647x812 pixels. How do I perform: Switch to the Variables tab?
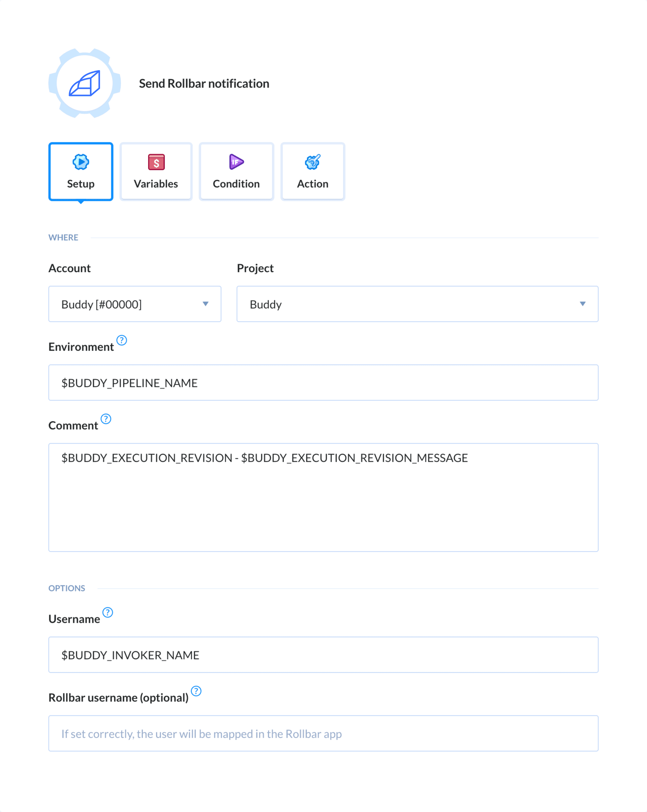(156, 171)
